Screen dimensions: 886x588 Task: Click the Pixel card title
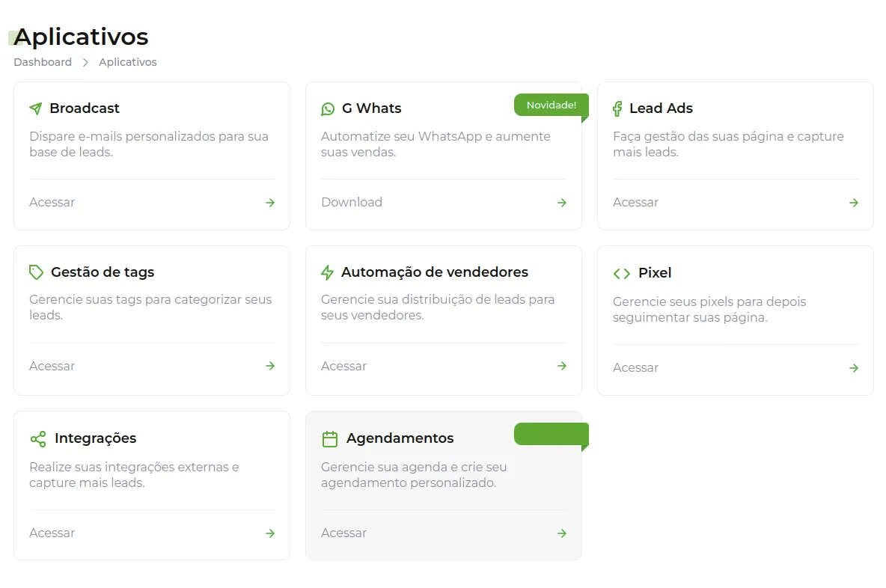(x=655, y=273)
